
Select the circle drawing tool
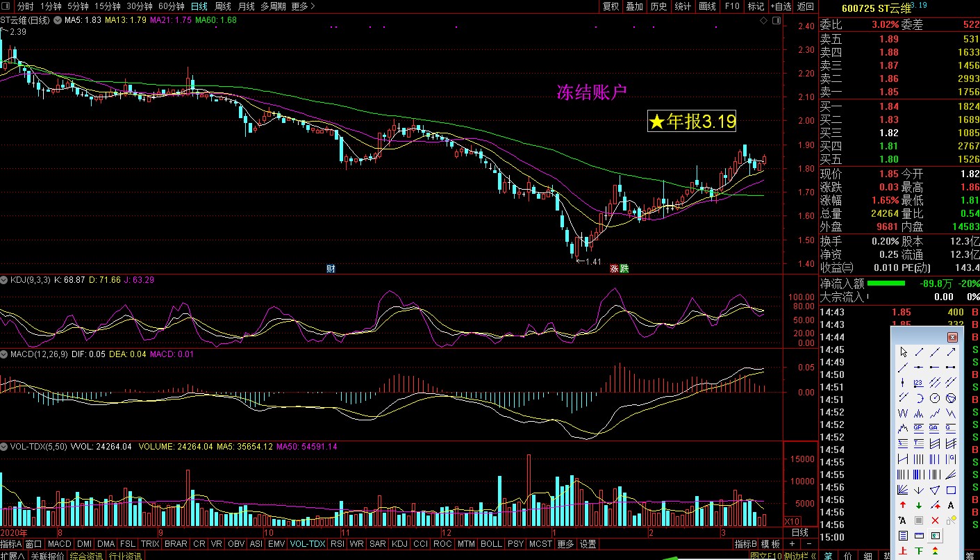(x=935, y=397)
